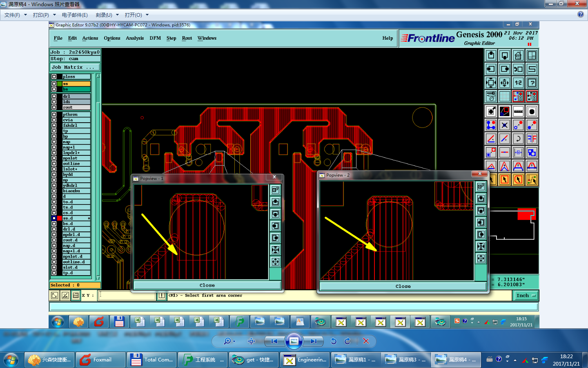Toggle the outline layer checkbox
Image resolution: width=588 pixels, height=368 pixels.
(x=54, y=164)
